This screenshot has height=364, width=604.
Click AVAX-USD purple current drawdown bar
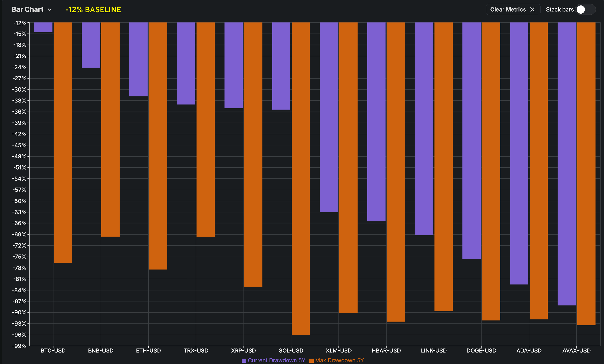pyautogui.click(x=567, y=164)
